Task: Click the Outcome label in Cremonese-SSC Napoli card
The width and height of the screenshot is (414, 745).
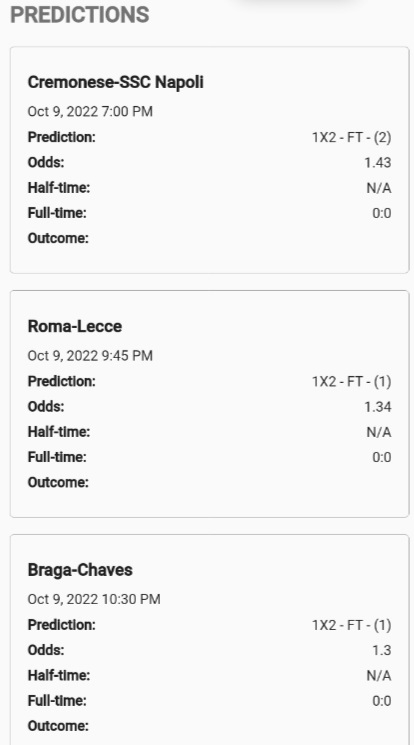Action: pos(58,238)
